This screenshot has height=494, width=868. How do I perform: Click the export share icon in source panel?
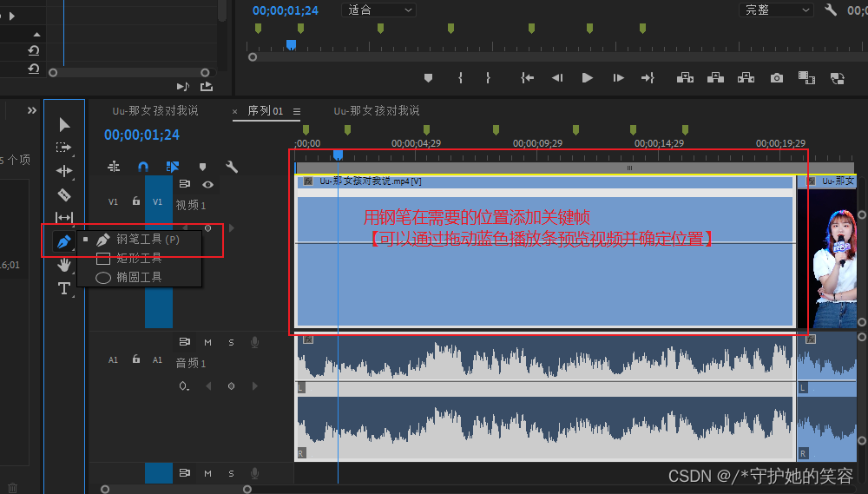click(207, 87)
